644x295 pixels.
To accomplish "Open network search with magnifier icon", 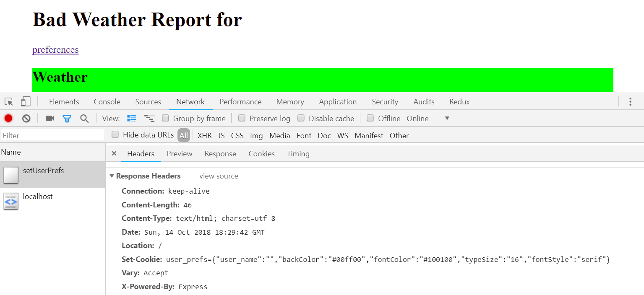I will (x=84, y=119).
